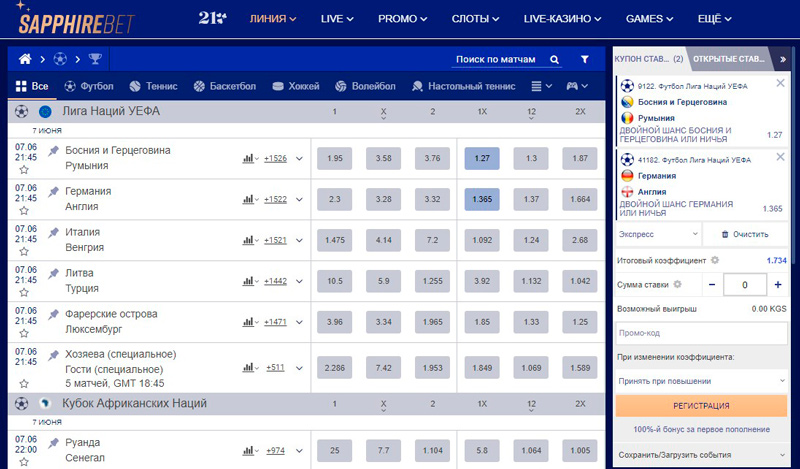Toggle favorite star for Литва–Турция match
The width and height of the screenshot is (800, 469).
click(x=24, y=293)
